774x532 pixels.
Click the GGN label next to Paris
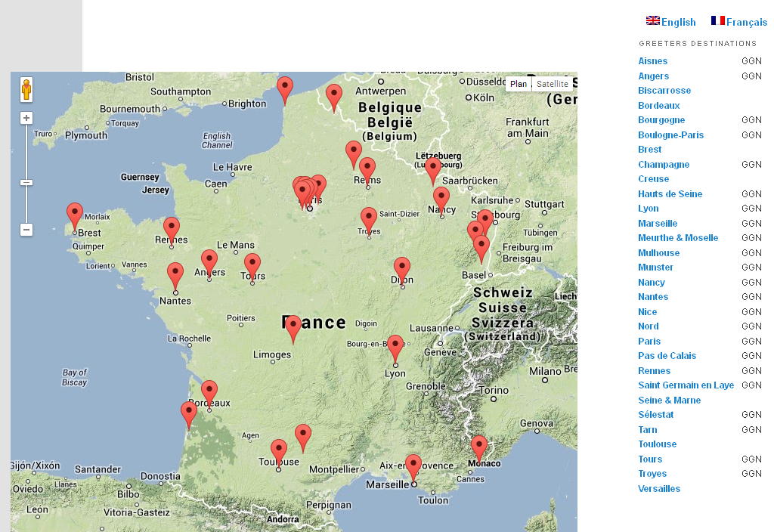click(751, 342)
